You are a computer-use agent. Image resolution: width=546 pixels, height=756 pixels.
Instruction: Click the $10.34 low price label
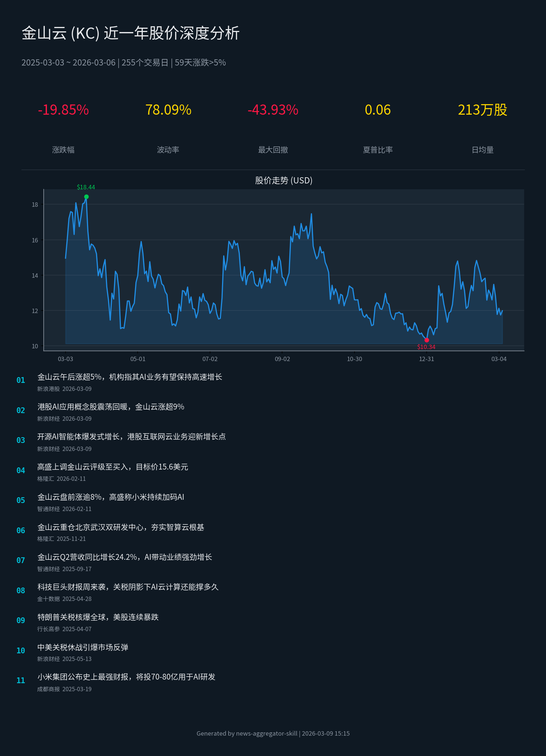pyautogui.click(x=426, y=347)
